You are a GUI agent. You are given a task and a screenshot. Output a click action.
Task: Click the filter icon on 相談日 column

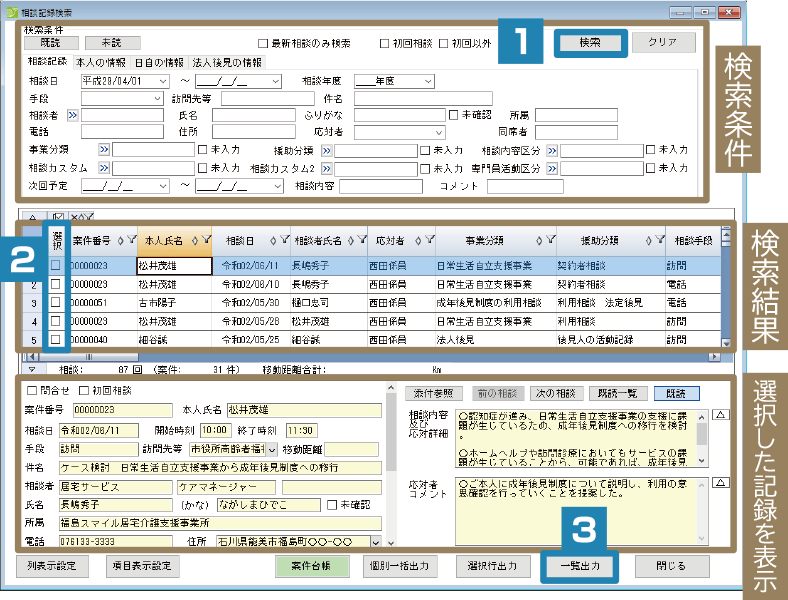coord(284,240)
